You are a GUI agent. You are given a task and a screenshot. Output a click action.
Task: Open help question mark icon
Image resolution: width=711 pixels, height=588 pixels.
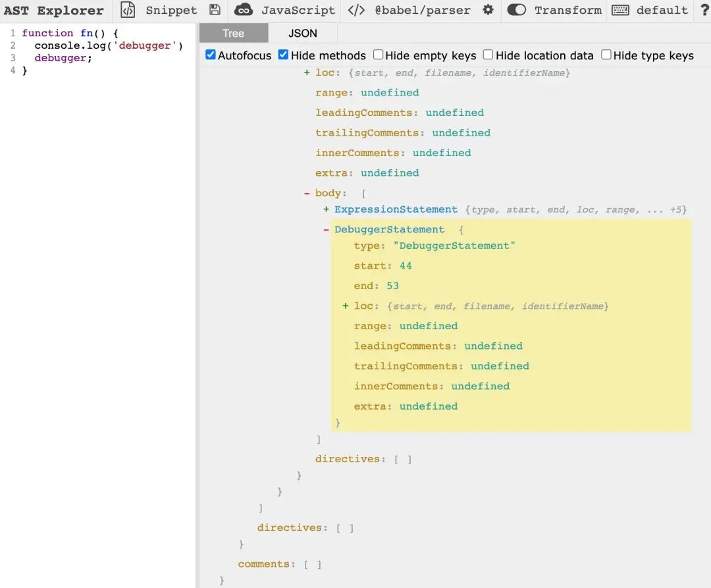[x=704, y=9]
